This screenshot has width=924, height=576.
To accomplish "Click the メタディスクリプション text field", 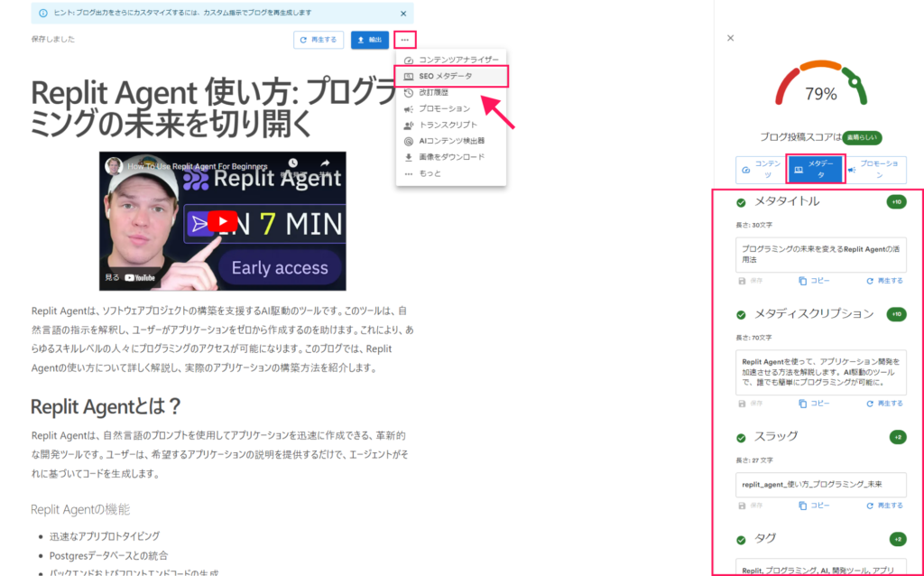I will click(x=821, y=373).
